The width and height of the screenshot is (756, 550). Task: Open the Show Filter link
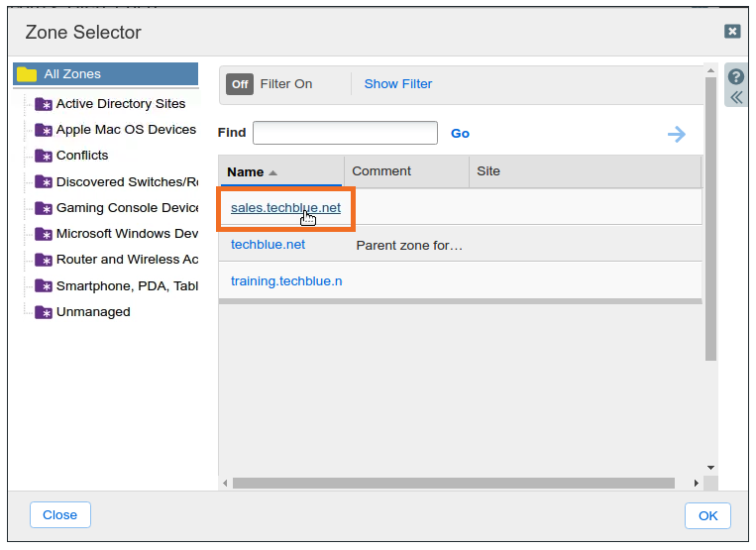click(x=397, y=84)
